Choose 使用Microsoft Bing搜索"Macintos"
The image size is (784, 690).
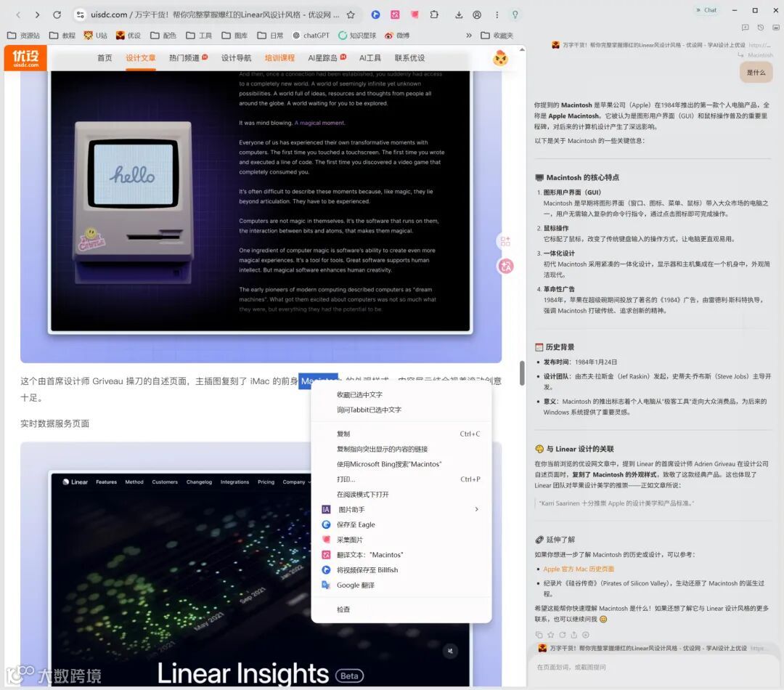(x=401, y=464)
